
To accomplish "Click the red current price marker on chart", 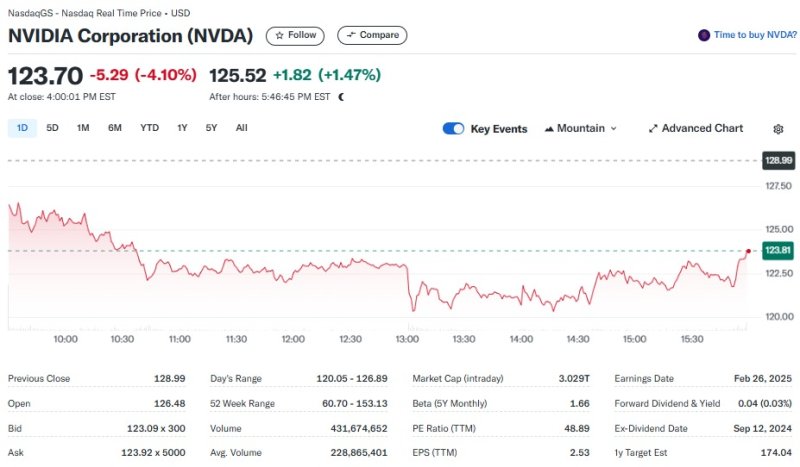I will [x=749, y=250].
